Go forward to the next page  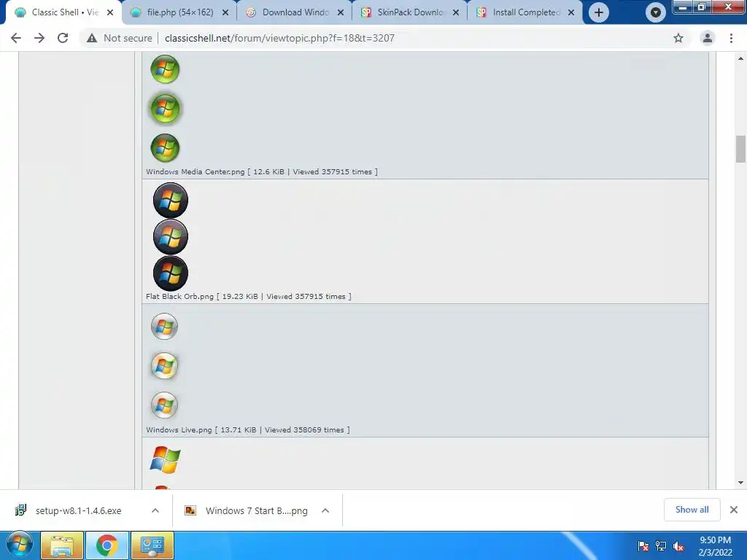pos(39,38)
